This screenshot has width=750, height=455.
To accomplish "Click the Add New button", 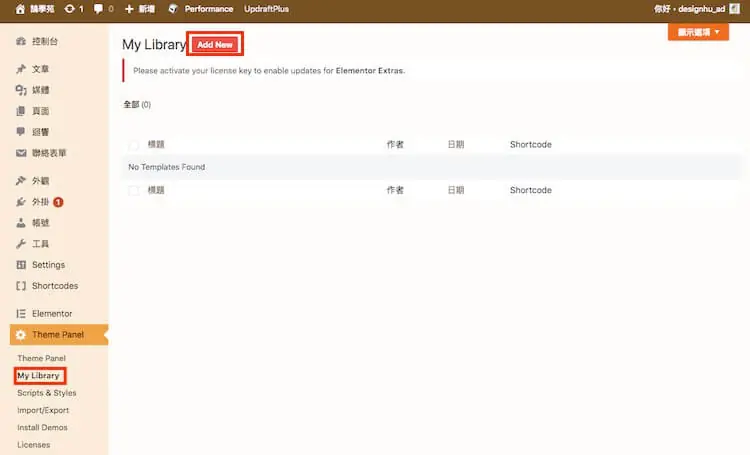I will [x=215, y=44].
